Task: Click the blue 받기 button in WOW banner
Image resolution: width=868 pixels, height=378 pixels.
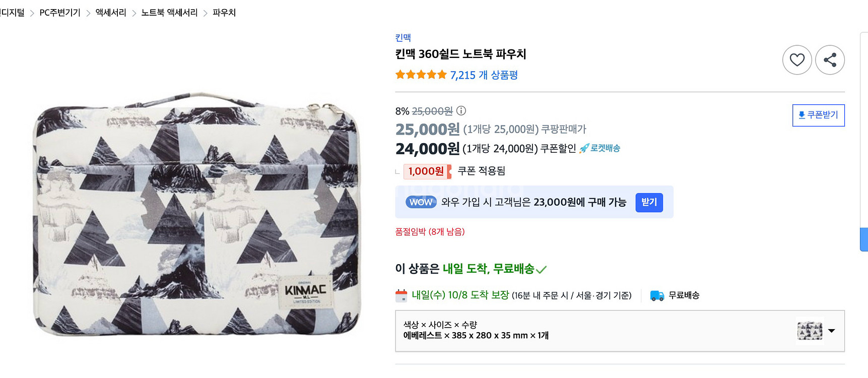Action: pyautogui.click(x=649, y=202)
